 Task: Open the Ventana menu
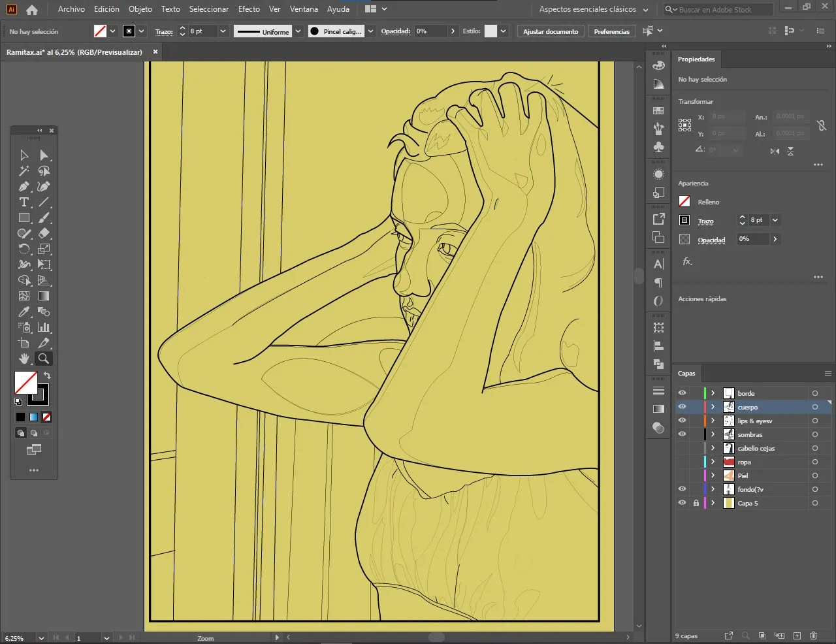[304, 9]
